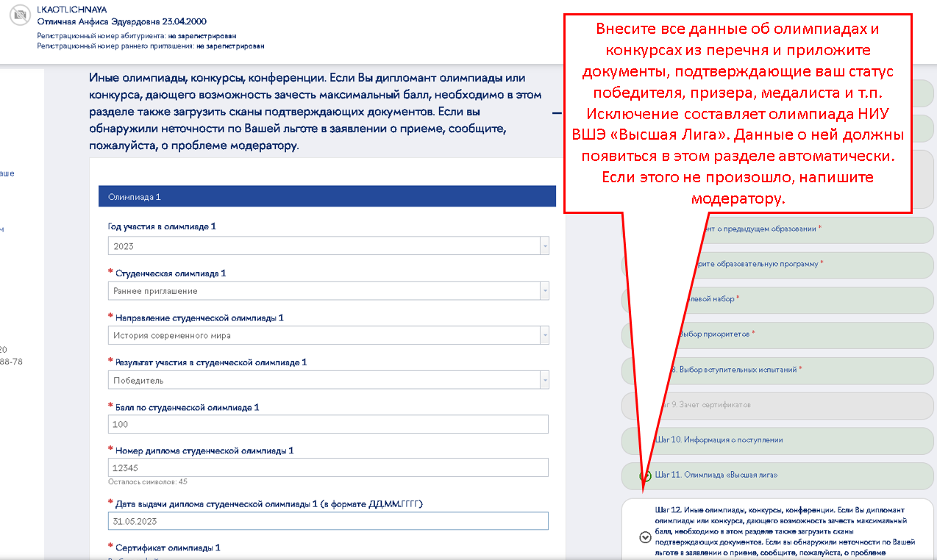Collapse the section using the minus icon
Image resolution: width=937 pixels, height=560 pixels.
click(557, 113)
